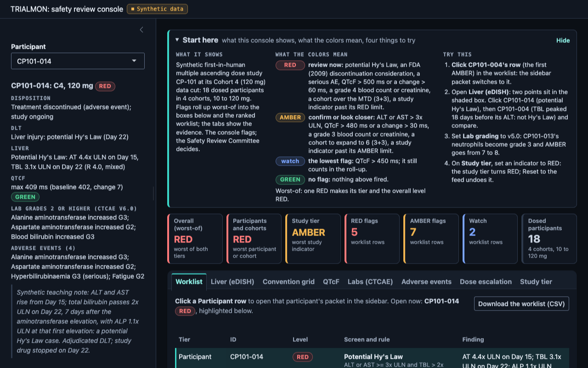The image size is (588, 368).
Task: Click the Level column header
Action: tap(300, 339)
